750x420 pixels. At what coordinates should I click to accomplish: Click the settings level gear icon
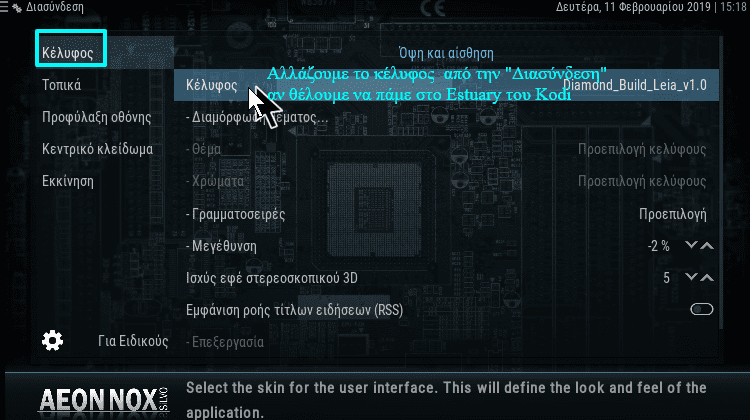coord(52,341)
